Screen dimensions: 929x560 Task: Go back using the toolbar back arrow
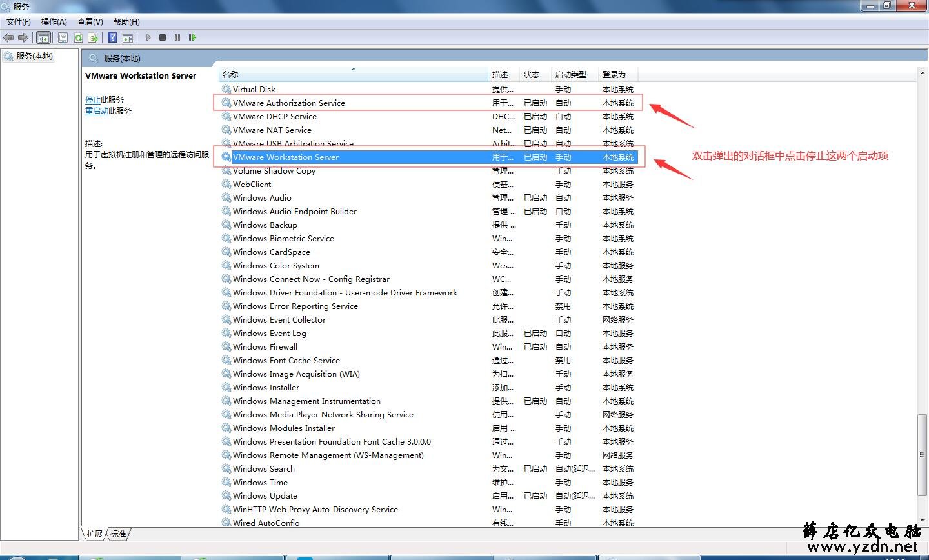[x=8, y=37]
